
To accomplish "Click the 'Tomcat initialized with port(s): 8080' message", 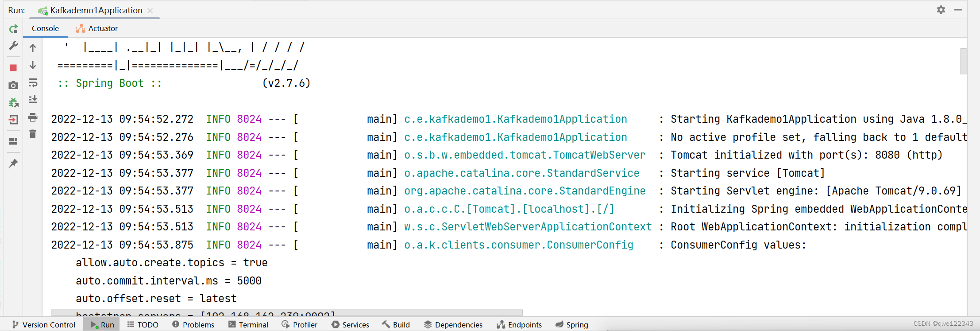I will pyautogui.click(x=806, y=155).
